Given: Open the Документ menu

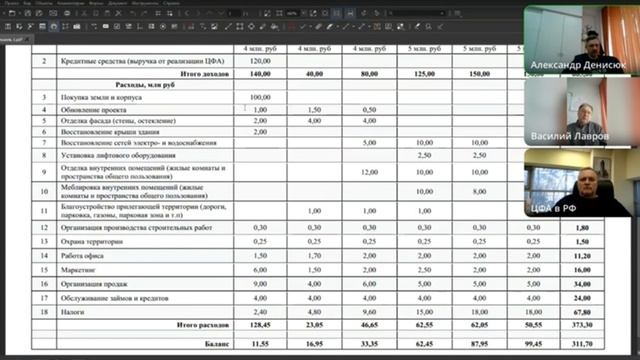Looking at the screenshot, I should pyautogui.click(x=118, y=3).
